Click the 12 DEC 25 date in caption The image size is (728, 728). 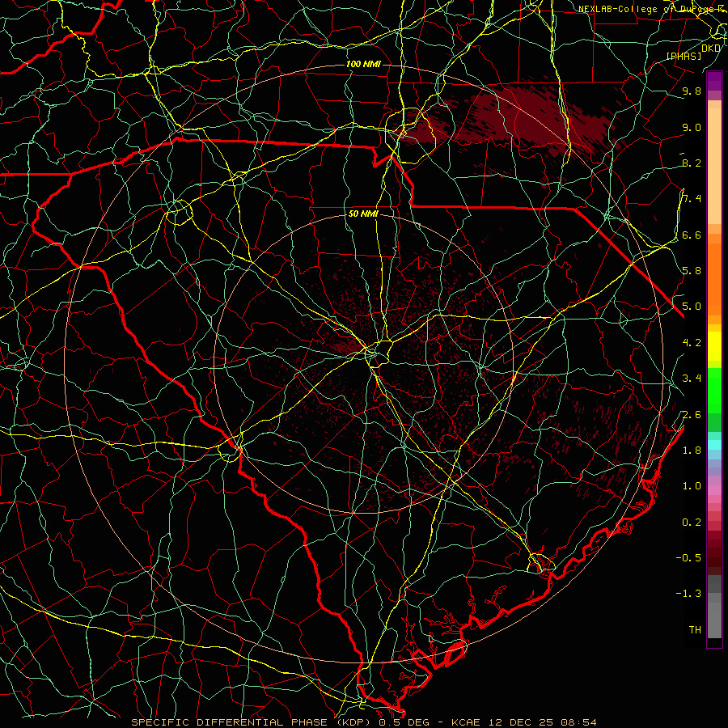tap(522, 722)
